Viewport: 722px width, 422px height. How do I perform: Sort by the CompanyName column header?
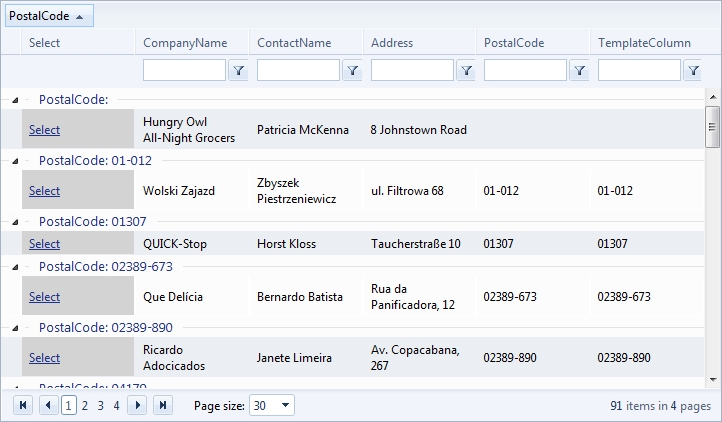(x=185, y=43)
